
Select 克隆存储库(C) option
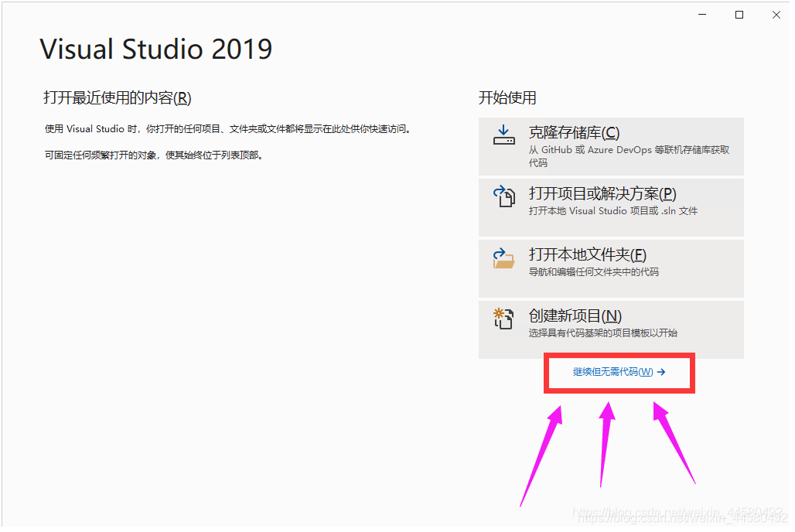tap(611, 147)
